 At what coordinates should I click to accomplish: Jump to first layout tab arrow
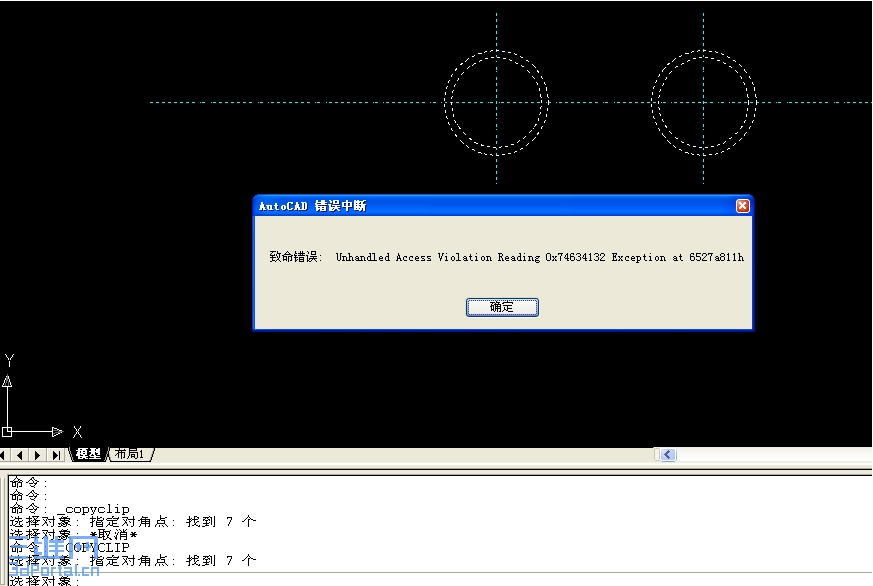[x=3, y=455]
